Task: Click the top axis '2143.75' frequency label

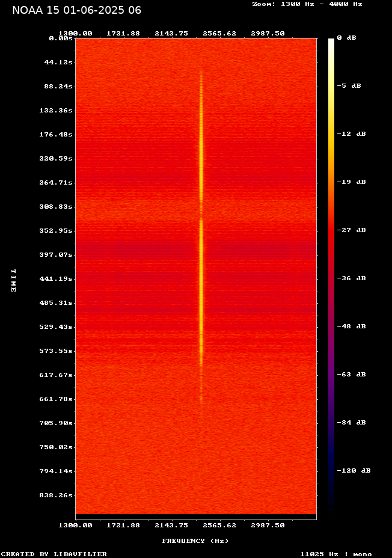Action: pos(171,34)
